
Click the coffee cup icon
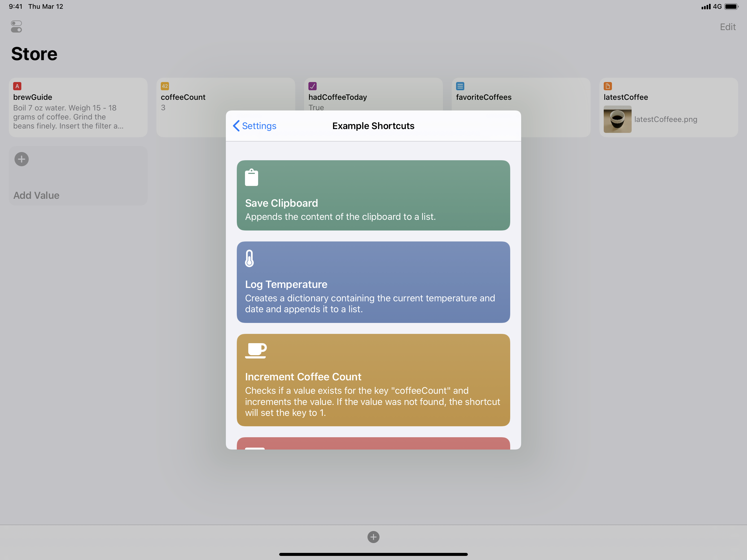click(x=256, y=350)
